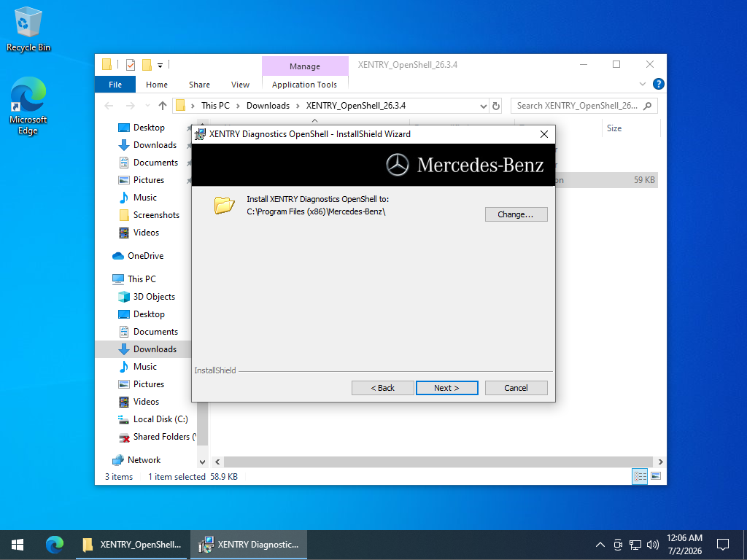The height and width of the screenshot is (560, 747).
Task: Select highlighted Downloads under This PC
Action: tap(155, 349)
